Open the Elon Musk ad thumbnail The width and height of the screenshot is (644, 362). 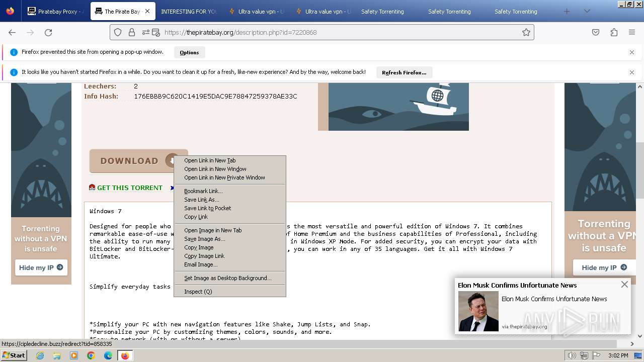478,311
